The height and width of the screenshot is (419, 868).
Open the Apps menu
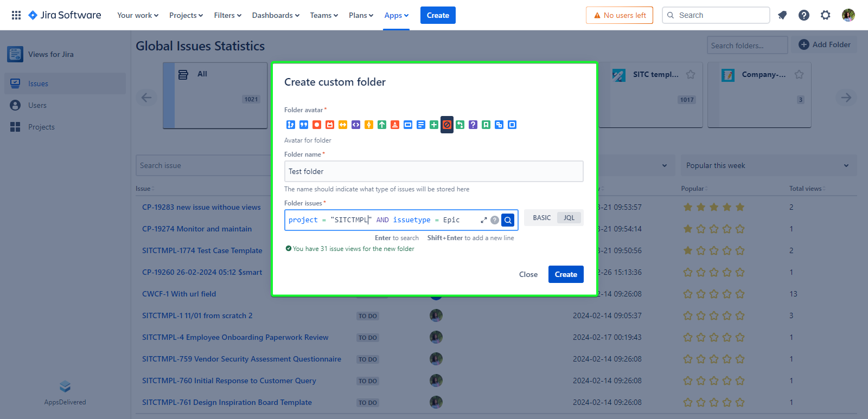point(396,15)
